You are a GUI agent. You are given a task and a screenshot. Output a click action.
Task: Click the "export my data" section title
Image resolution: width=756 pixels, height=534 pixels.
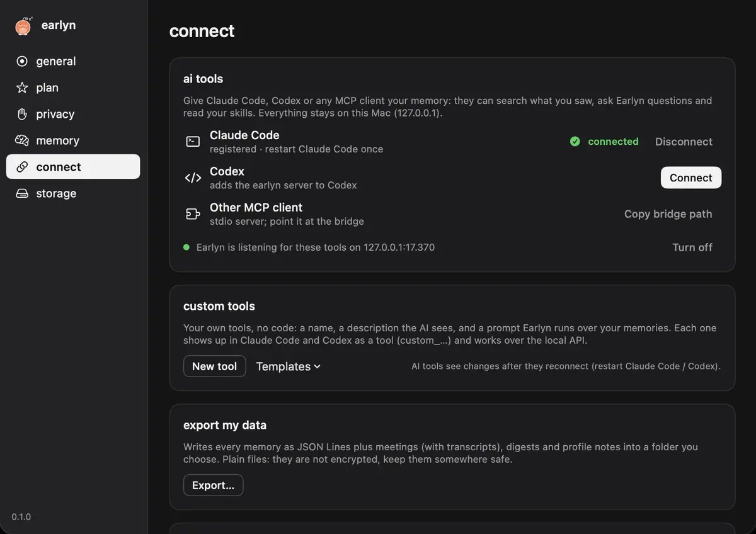click(225, 425)
